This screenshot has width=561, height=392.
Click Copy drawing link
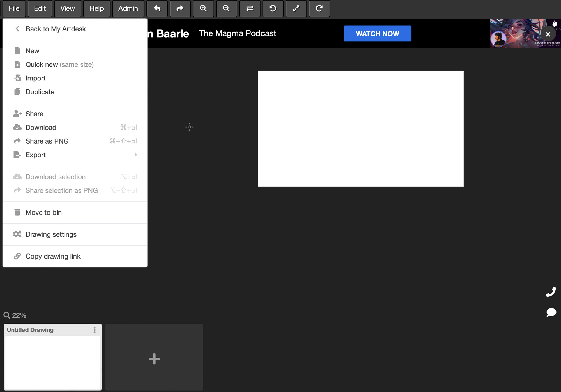[x=53, y=256]
